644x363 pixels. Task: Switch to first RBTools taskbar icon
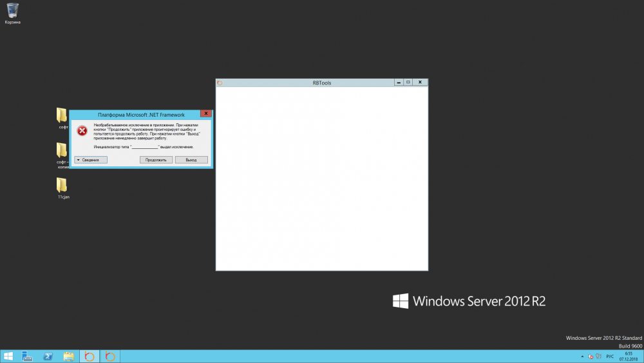coord(90,356)
